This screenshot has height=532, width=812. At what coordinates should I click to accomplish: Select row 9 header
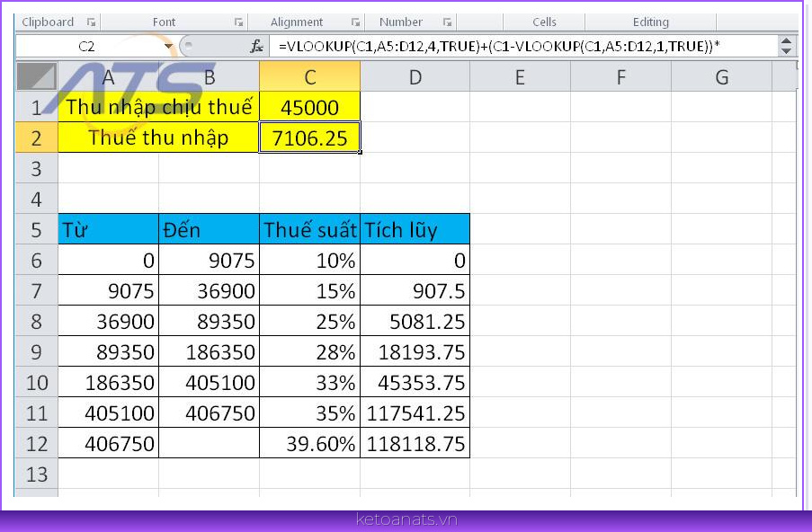36,351
